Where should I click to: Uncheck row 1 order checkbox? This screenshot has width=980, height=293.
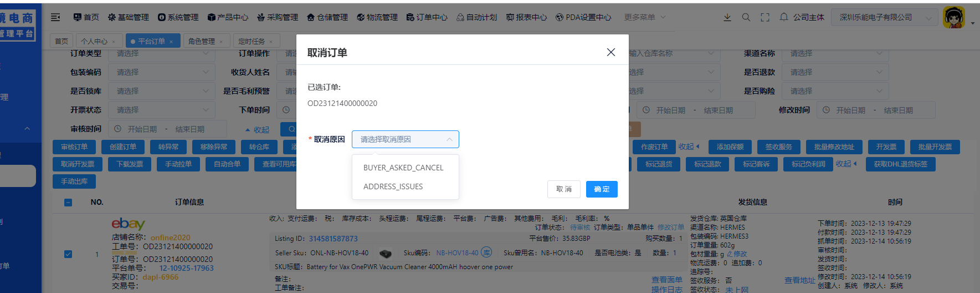point(68,254)
